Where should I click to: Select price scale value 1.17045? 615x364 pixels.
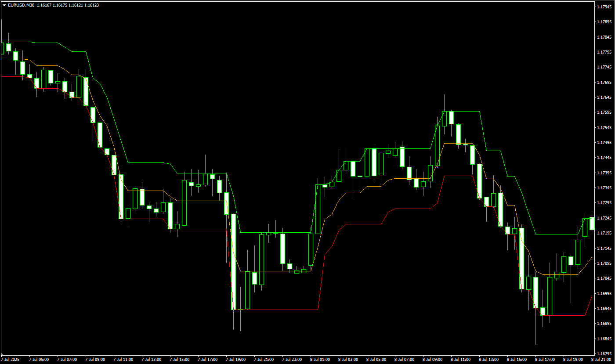(604, 278)
